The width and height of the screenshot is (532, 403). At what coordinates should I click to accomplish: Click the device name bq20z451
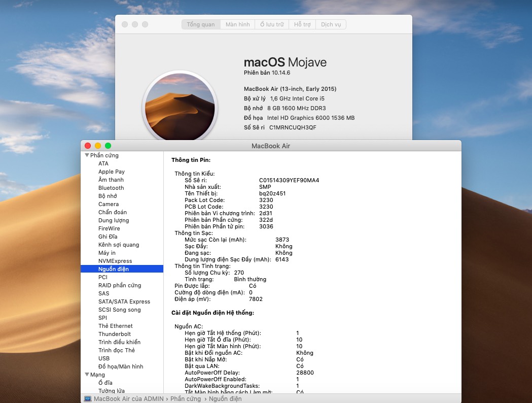coord(272,193)
